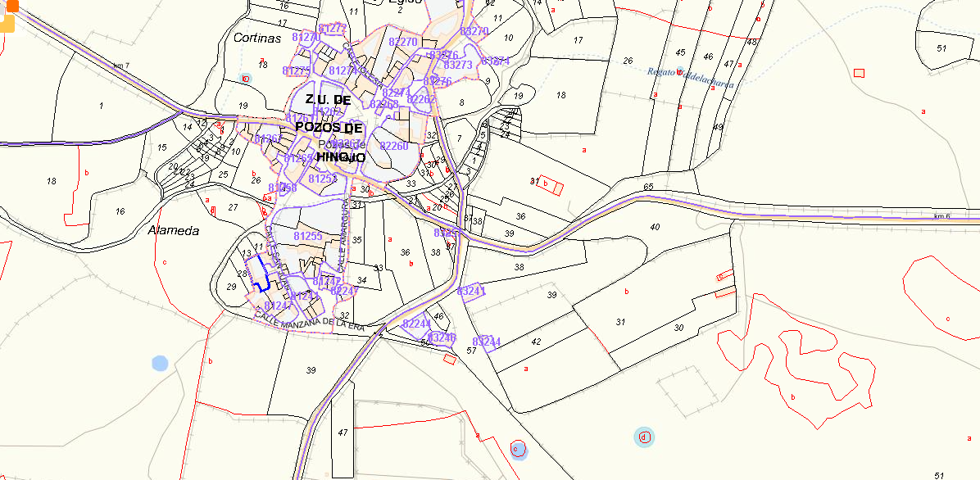Image resolution: width=980 pixels, height=480 pixels.
Task: Click the orange square marker in top-left corner
Action: click(11, 7)
